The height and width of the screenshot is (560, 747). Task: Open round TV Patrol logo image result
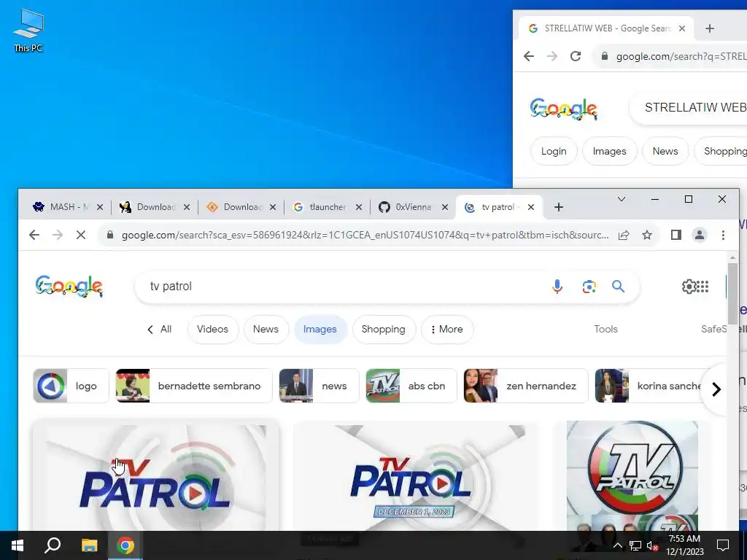(x=632, y=476)
